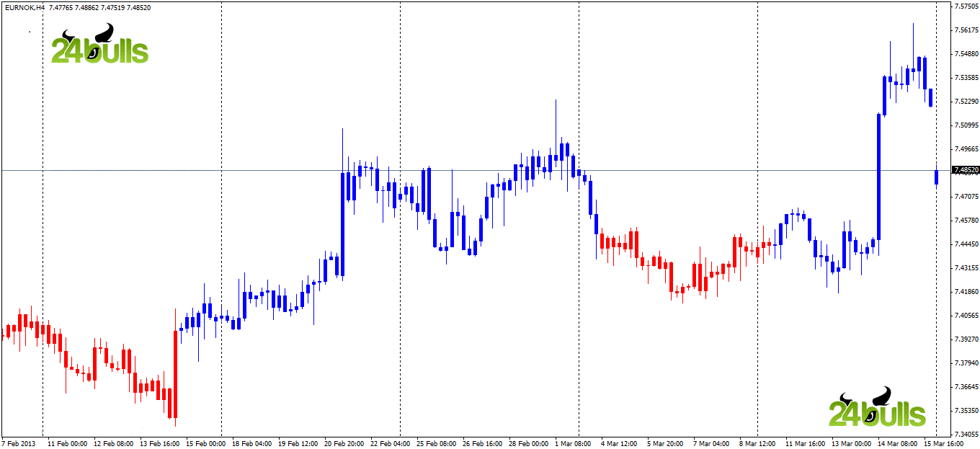The image size is (980, 449).
Task: Click the 19 Feb 12:00 time label
Action: [x=298, y=444]
